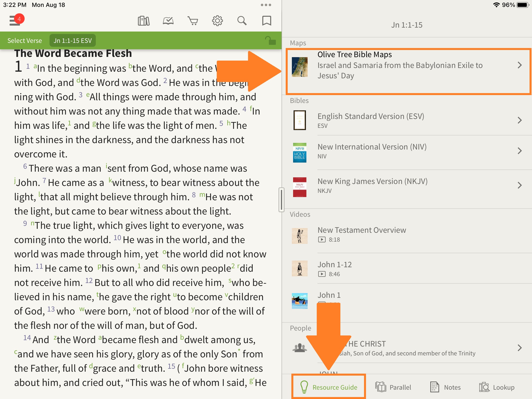The image size is (532, 399).
Task: Open the hamburger menu with notification badge
Action: [x=16, y=20]
